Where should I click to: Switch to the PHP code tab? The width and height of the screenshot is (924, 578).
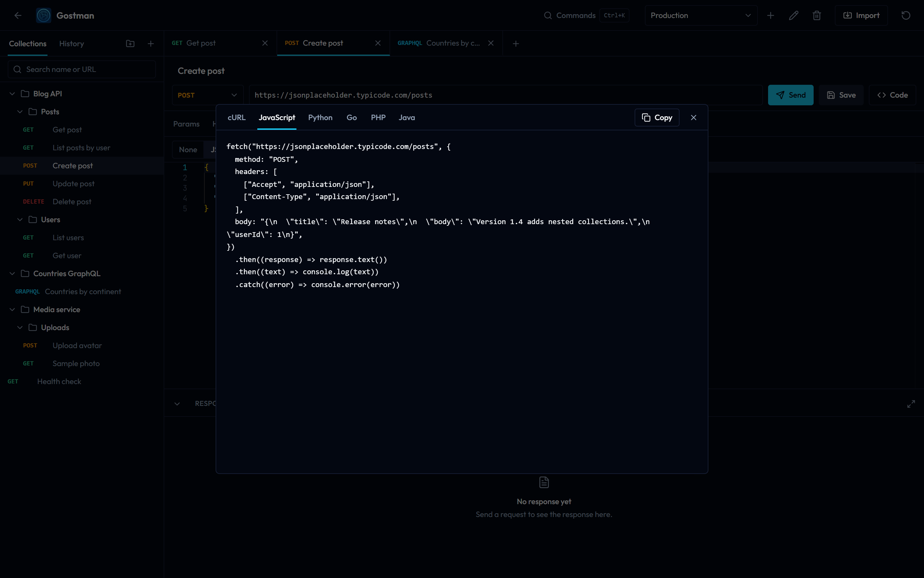click(x=378, y=117)
